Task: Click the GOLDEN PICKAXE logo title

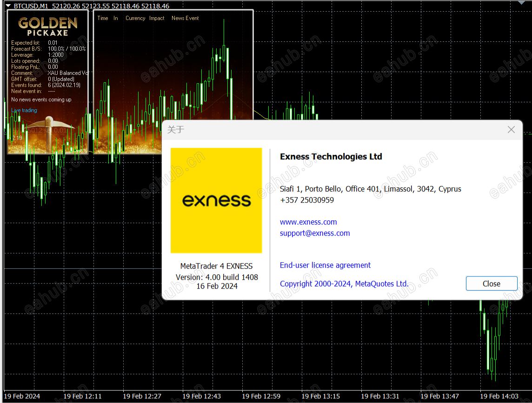Action: tap(48, 26)
